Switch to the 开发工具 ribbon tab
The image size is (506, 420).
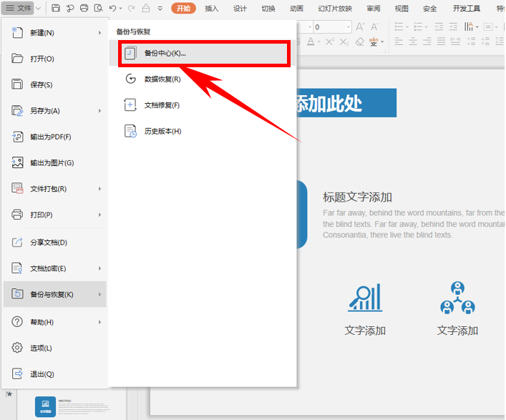[467, 9]
